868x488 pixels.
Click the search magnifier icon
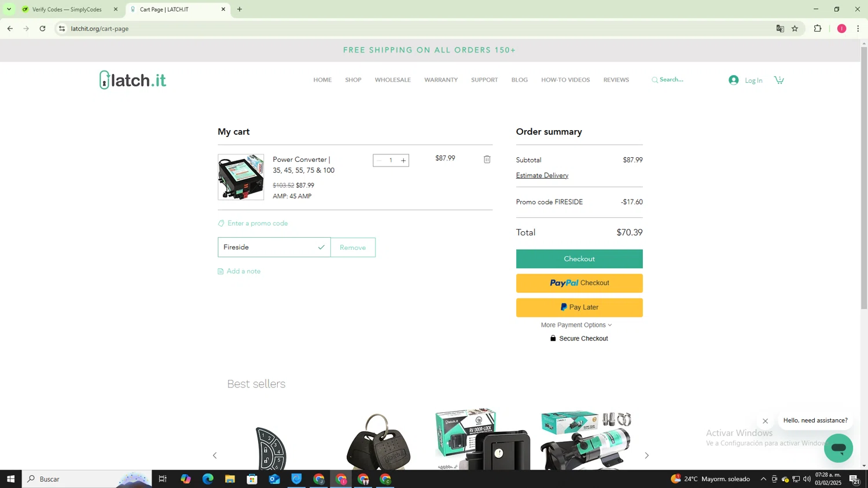[x=654, y=80]
